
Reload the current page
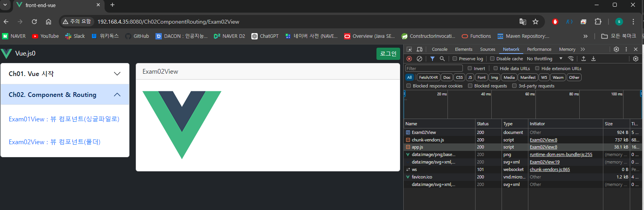tap(34, 22)
